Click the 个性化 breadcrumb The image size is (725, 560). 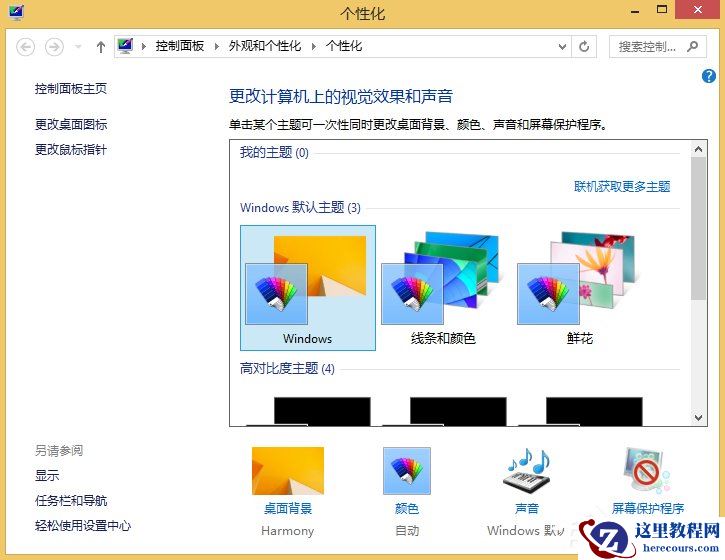[344, 46]
